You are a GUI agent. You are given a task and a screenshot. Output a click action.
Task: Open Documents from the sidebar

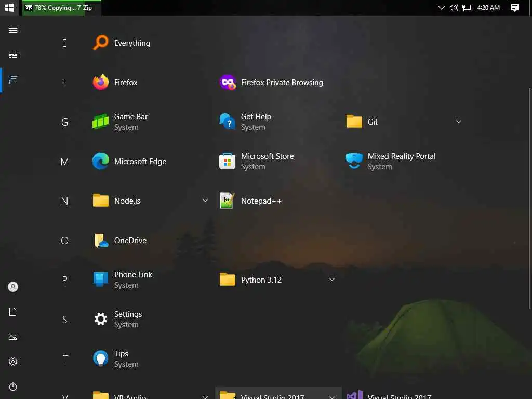pos(13,312)
